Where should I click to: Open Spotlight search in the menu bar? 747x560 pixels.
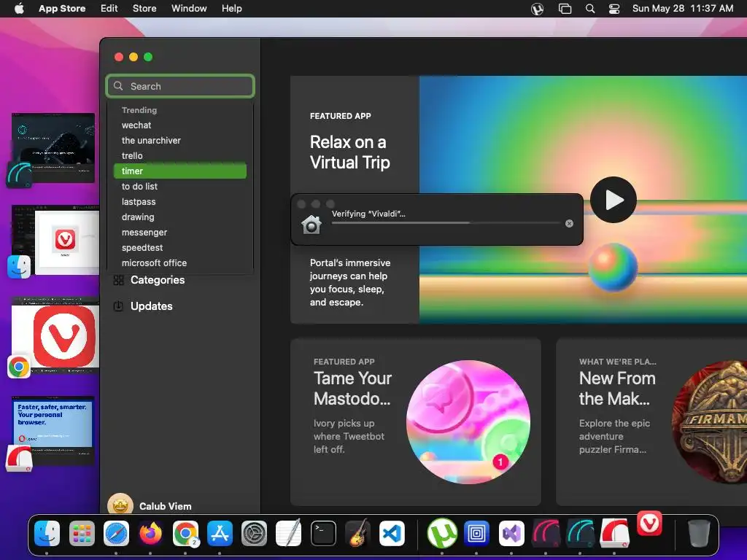pos(589,9)
